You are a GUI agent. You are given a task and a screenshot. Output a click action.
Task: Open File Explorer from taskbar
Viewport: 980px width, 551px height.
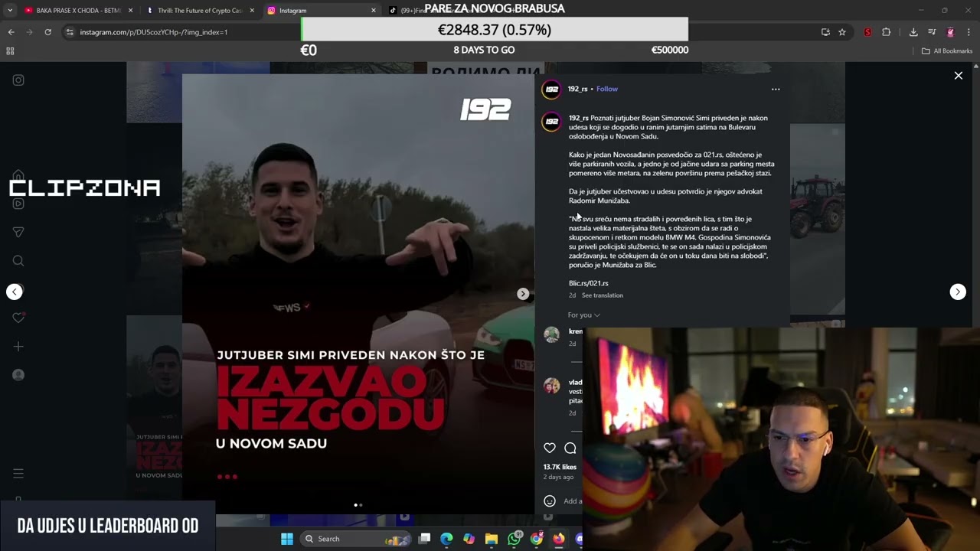(492, 539)
